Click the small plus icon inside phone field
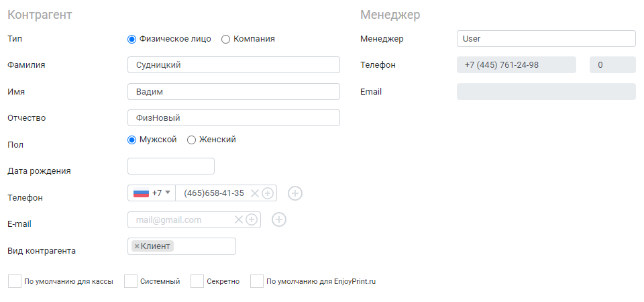This screenshot has height=302, width=644. tap(268, 193)
